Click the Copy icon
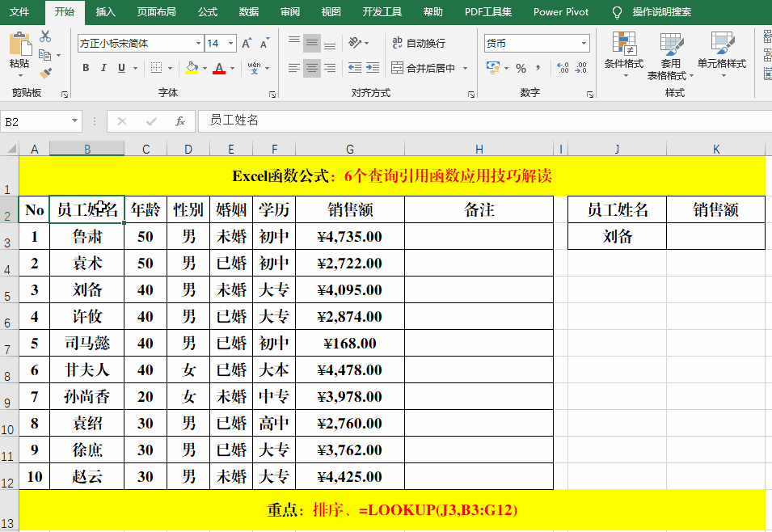Viewport: 772px width, 532px height. 44,55
